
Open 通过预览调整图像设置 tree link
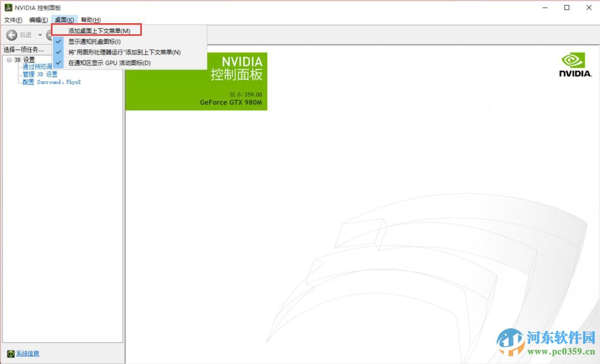(x=37, y=67)
